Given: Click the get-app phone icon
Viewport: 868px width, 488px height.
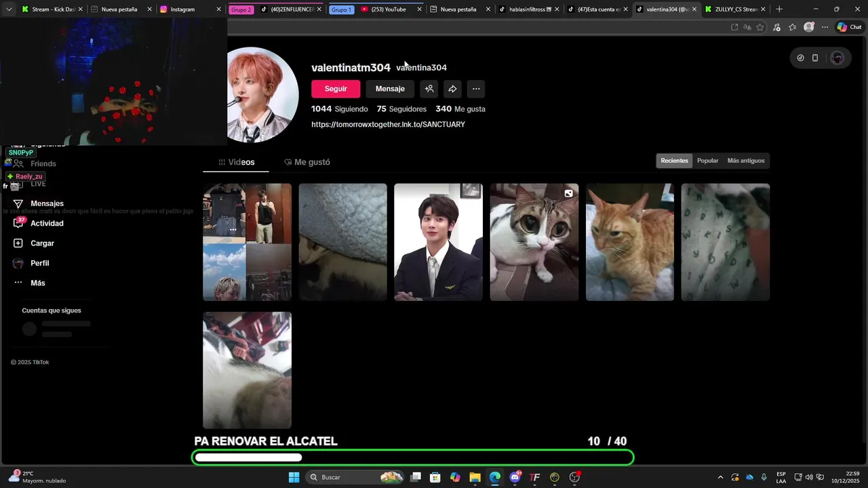Looking at the screenshot, I should point(815,58).
